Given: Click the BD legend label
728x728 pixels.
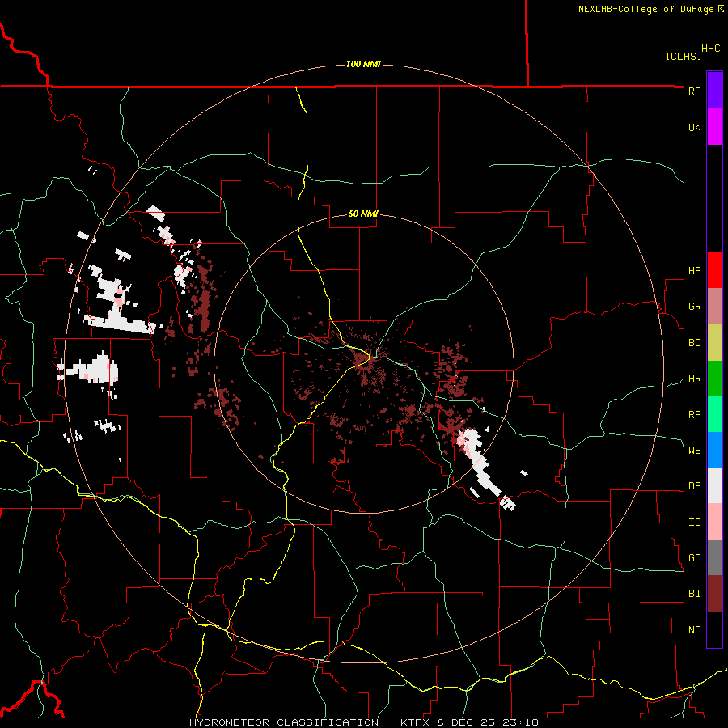Looking at the screenshot, I should pyautogui.click(x=694, y=343).
